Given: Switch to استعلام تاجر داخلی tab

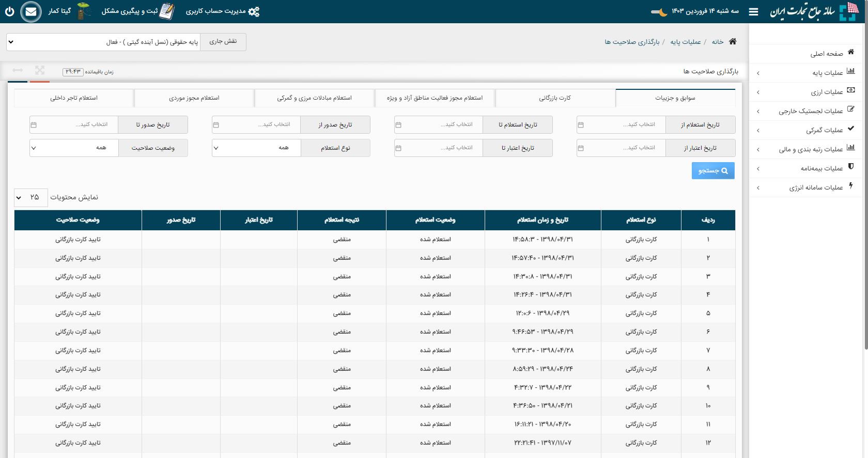Looking at the screenshot, I should pos(74,98).
